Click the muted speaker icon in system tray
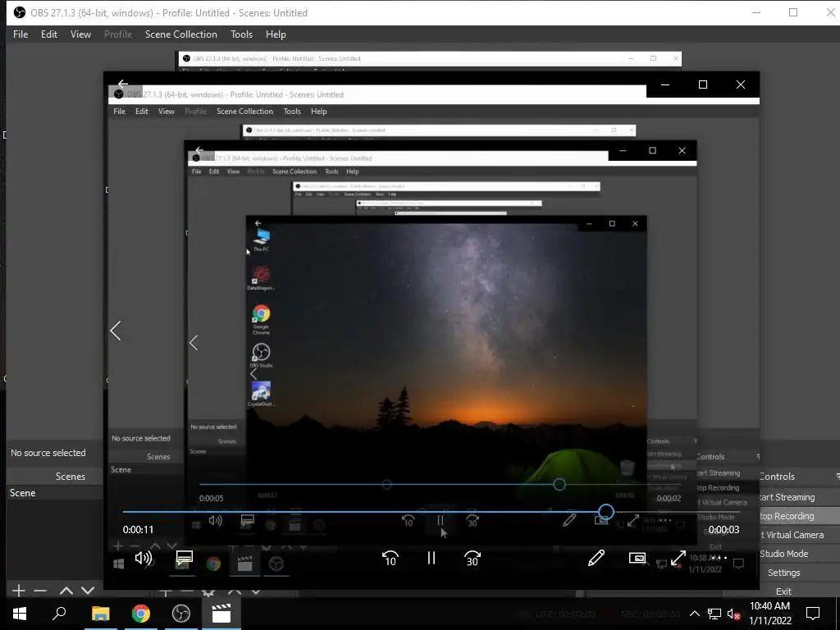Screen dimensions: 840x630 (x=733, y=614)
